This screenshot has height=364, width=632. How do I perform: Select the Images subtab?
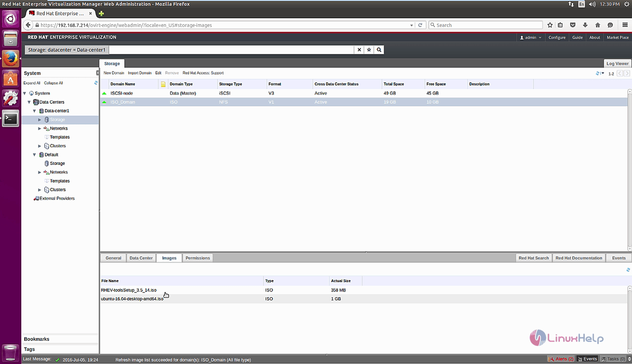point(169,258)
